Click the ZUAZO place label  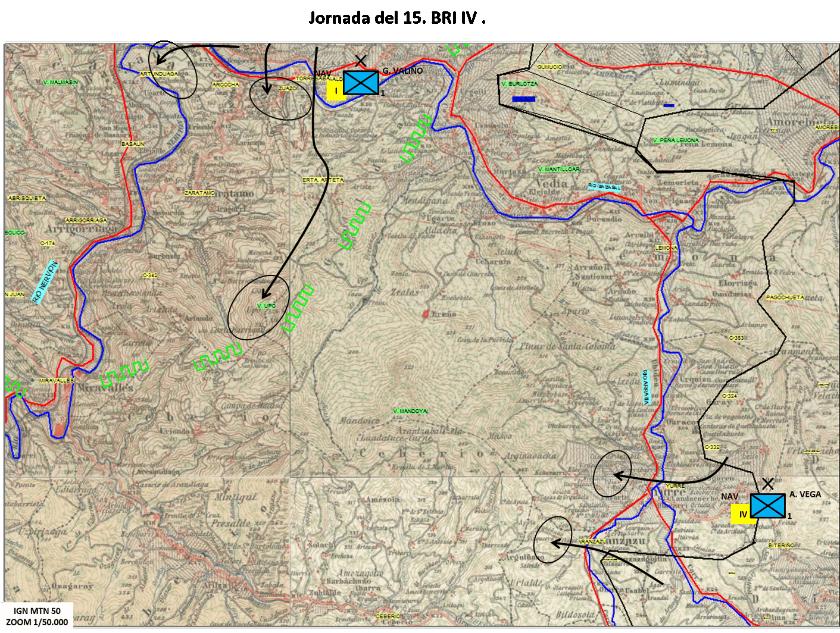(x=287, y=88)
